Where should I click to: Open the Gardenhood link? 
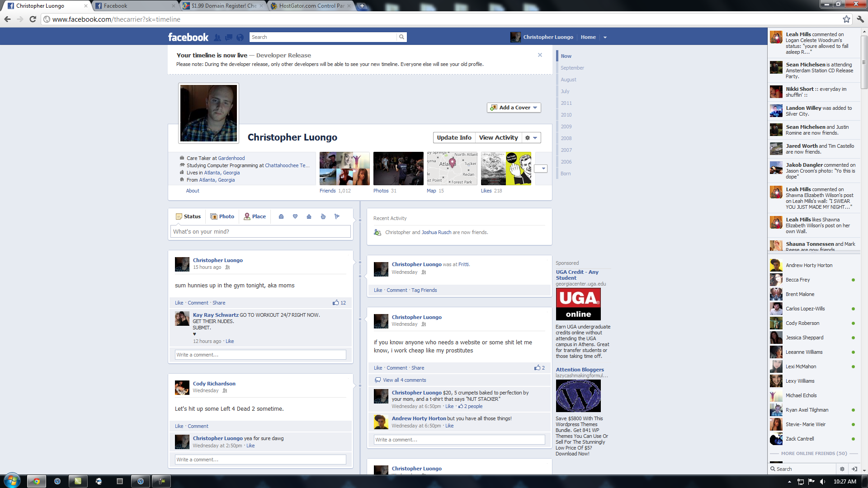coord(231,158)
